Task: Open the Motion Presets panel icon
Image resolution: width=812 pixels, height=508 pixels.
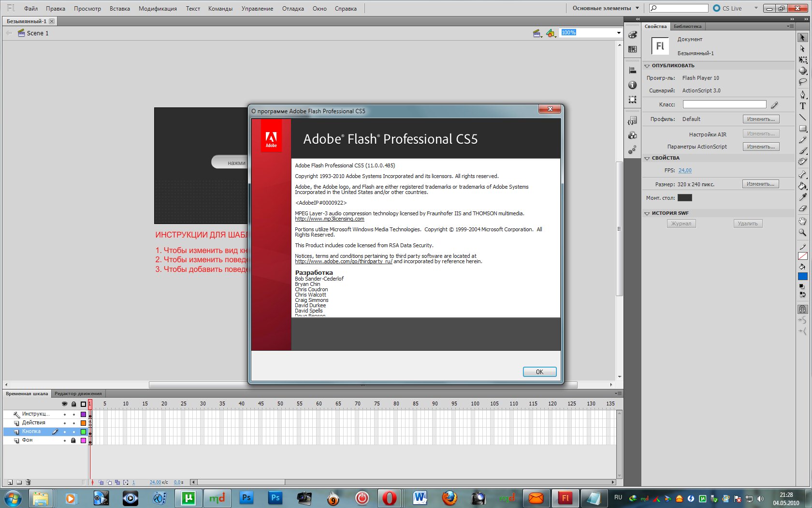Action: pos(632,150)
